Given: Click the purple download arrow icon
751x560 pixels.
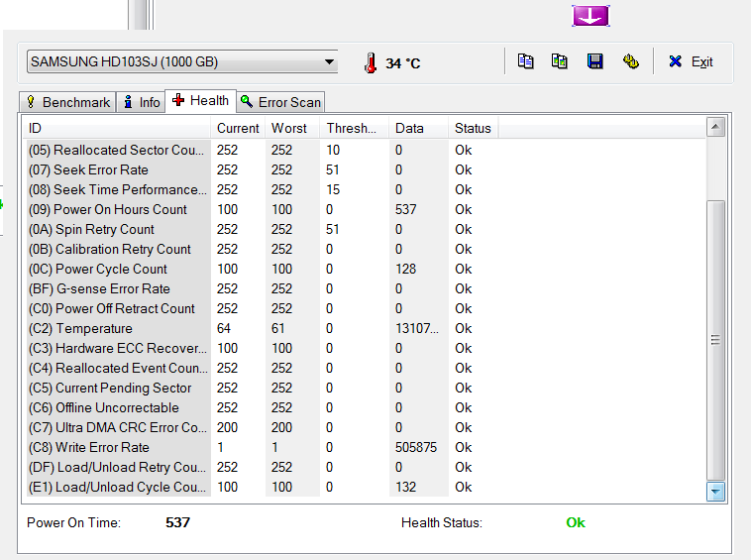Looking at the screenshot, I should pos(590,16).
